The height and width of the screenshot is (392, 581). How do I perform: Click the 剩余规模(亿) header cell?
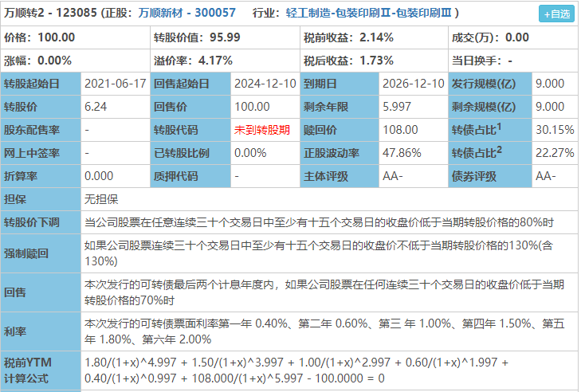click(490, 107)
